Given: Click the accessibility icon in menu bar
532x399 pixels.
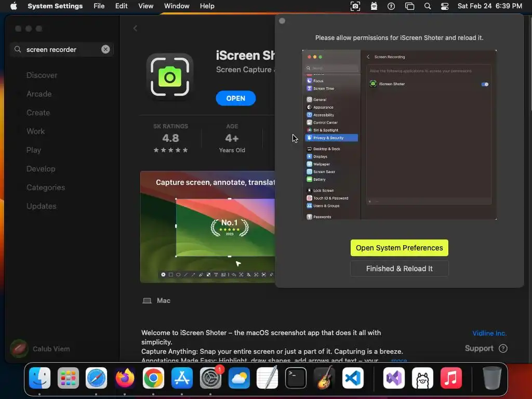Looking at the screenshot, I should pos(391,6).
